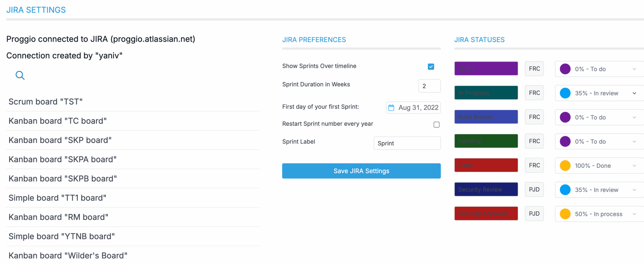644x264 pixels.
Task: Click FRC tag beside To Do
Action: point(534,69)
